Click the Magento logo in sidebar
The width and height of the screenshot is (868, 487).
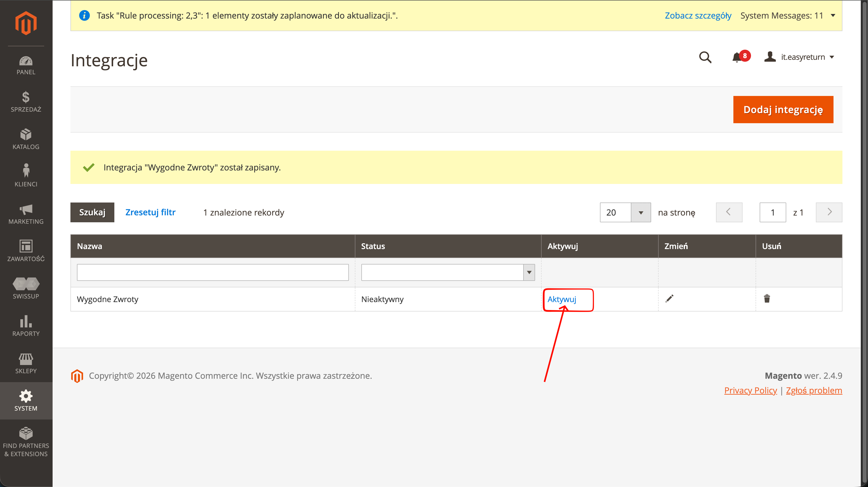26,23
